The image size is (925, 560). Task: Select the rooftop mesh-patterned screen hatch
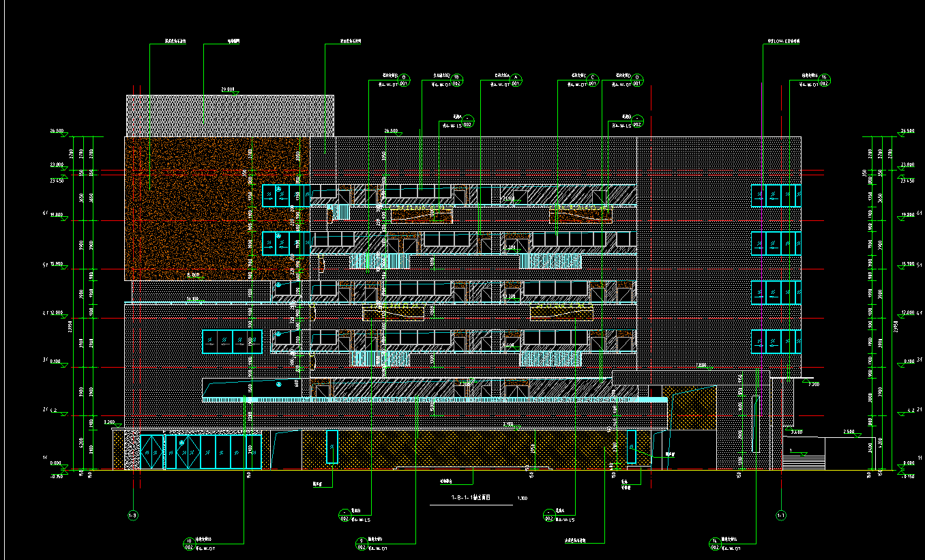click(230, 115)
